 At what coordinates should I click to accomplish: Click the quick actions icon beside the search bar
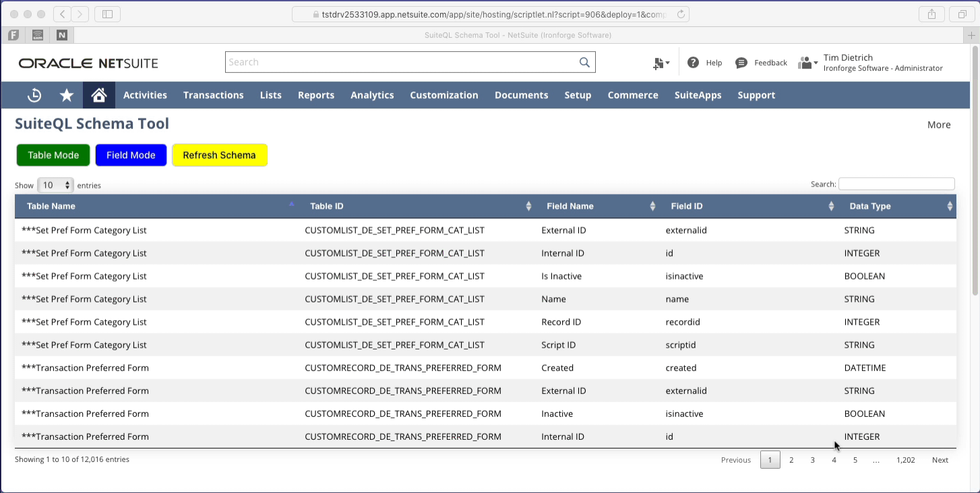[657, 62]
